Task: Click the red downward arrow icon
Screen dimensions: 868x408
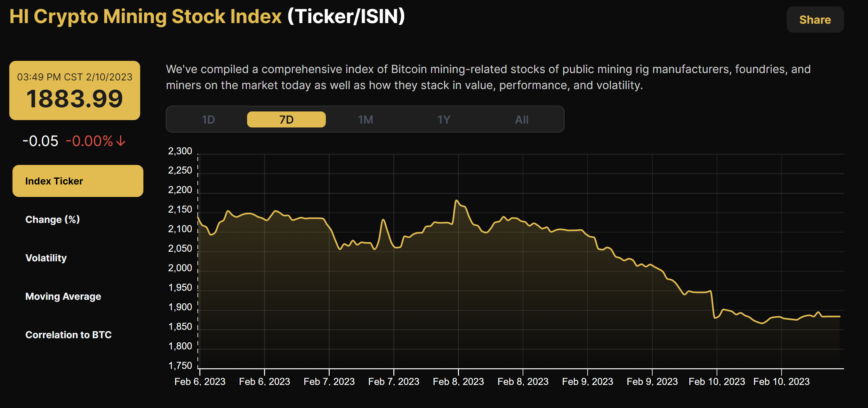Action: (120, 141)
